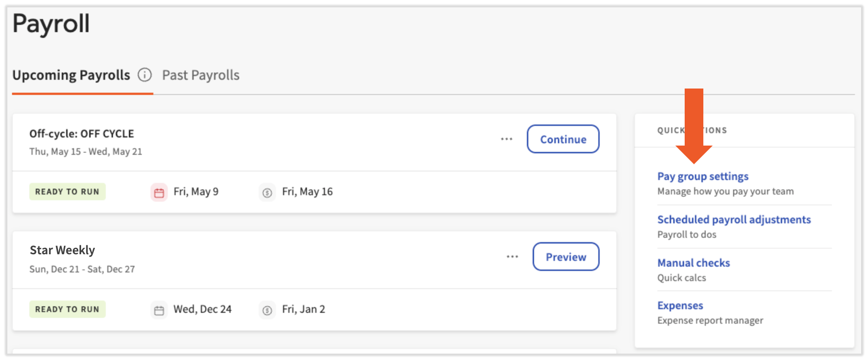Click calendar icon beside Wed, Dec 24
868x360 pixels.
click(x=159, y=310)
